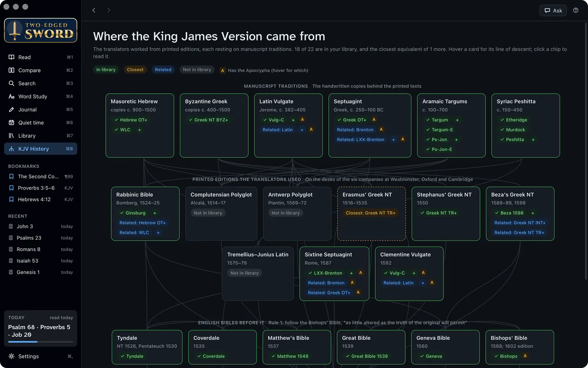Click the Closest legend chip
Viewport: 588px width, 368px height.
135,70
